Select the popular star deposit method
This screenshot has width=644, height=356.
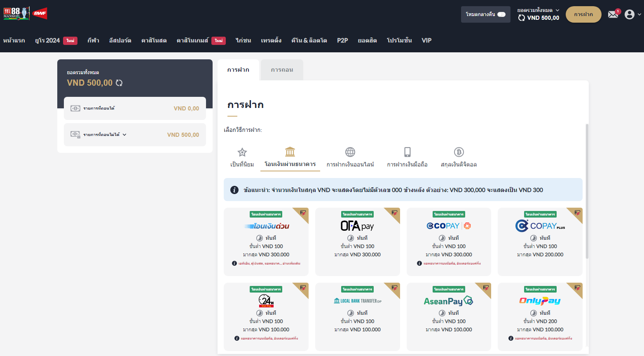242,152
